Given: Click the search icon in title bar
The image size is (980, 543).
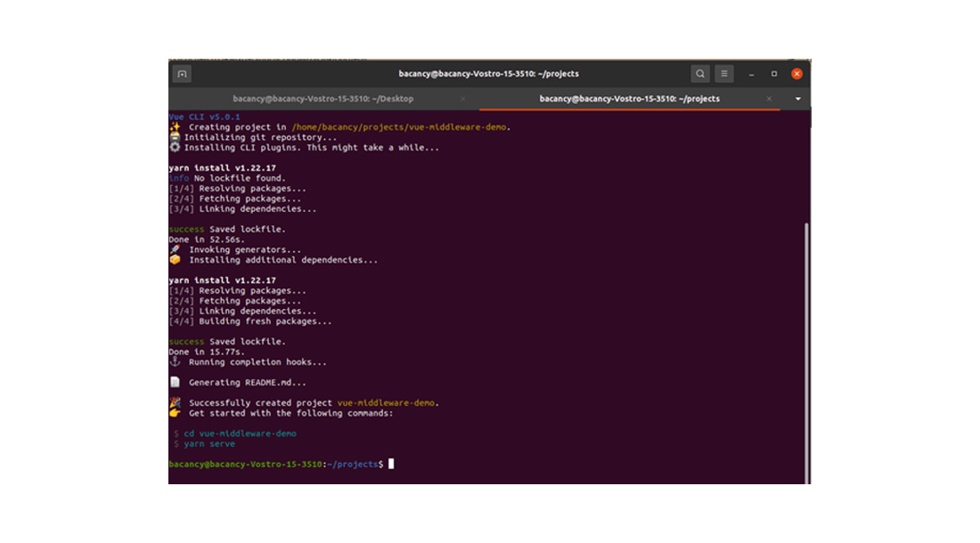Looking at the screenshot, I should click(x=700, y=74).
